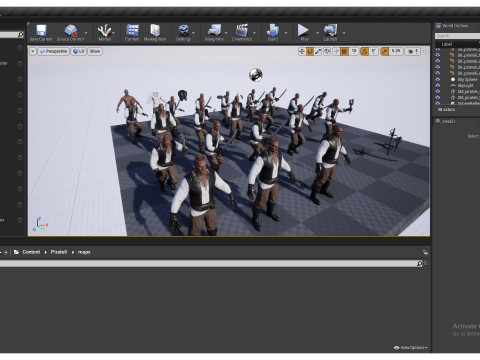Click the World Outliner search field
The height and width of the screenshot is (360, 480).
click(457, 36)
